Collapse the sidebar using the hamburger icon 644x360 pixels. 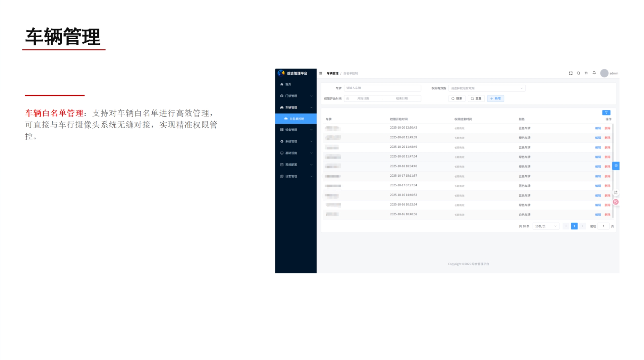click(321, 73)
